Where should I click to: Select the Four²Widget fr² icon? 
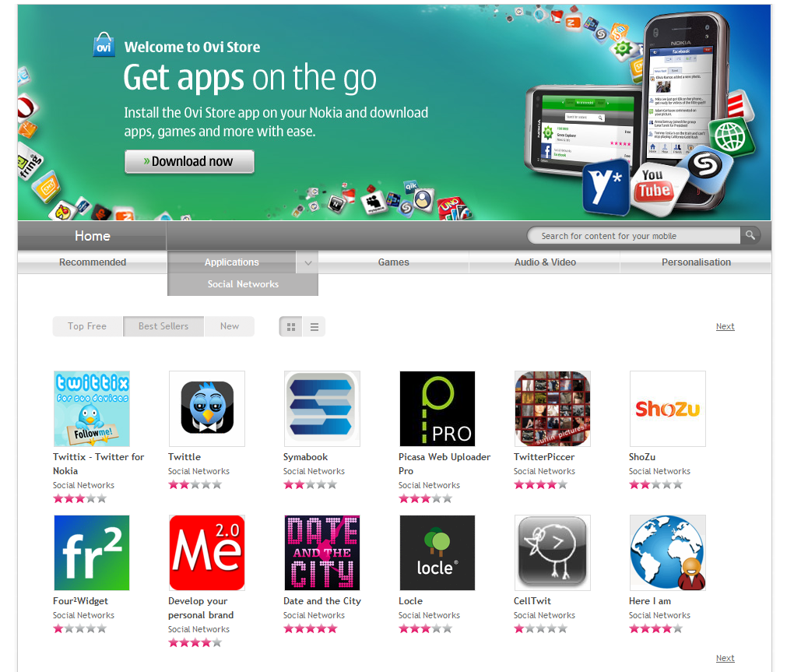[x=91, y=552]
